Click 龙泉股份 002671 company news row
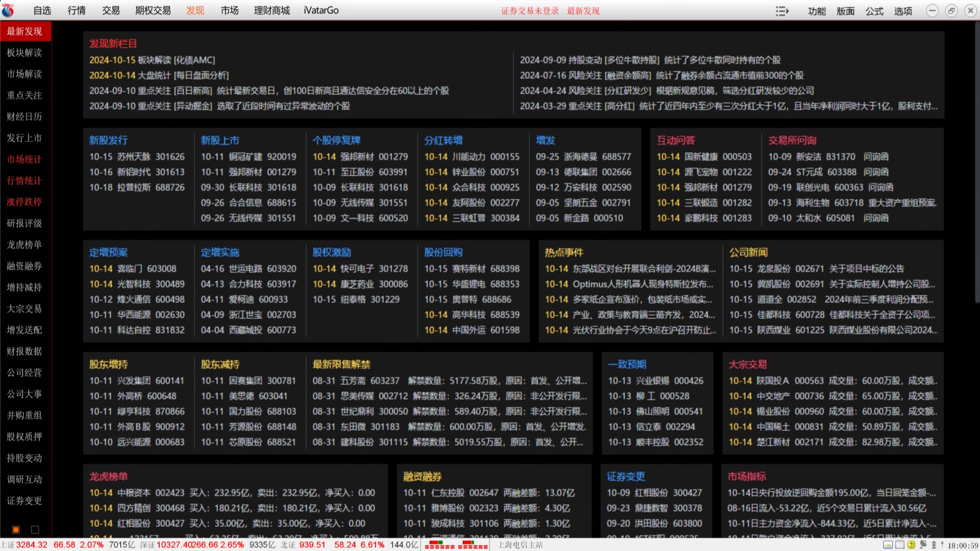 (x=817, y=269)
